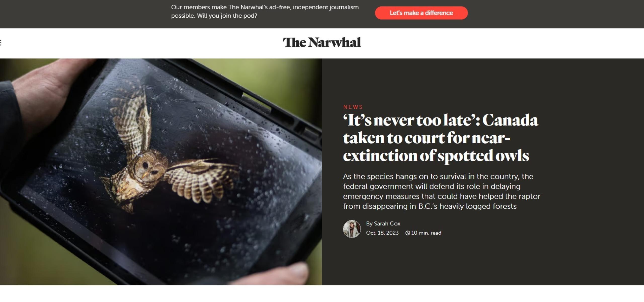Click the hero photo of the tablet
644x302 pixels.
(x=161, y=172)
